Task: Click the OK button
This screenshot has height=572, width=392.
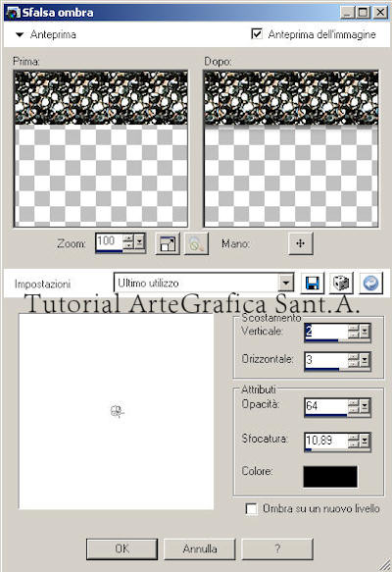Action: [122, 548]
